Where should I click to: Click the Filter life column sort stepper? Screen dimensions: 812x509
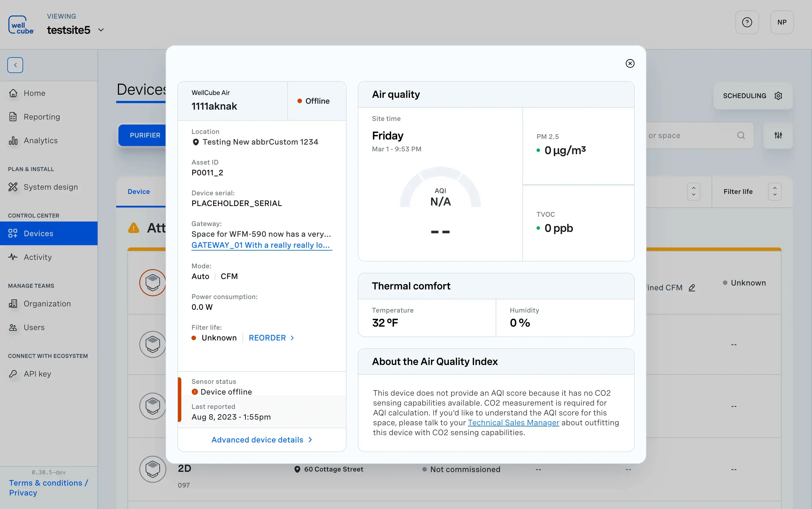tap(774, 191)
